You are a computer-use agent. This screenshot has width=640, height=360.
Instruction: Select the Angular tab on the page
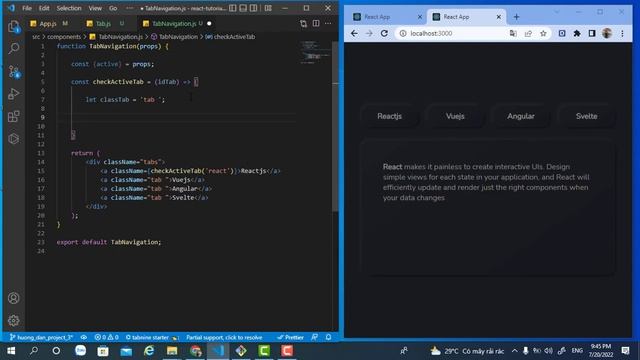click(521, 116)
